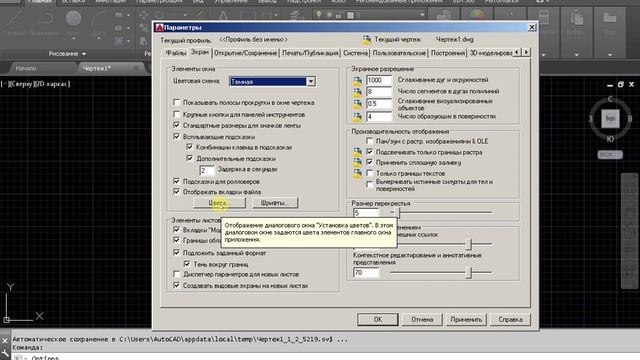Click the 'Применить' button
Viewport: 640px width, 360px height.
click(x=466, y=319)
